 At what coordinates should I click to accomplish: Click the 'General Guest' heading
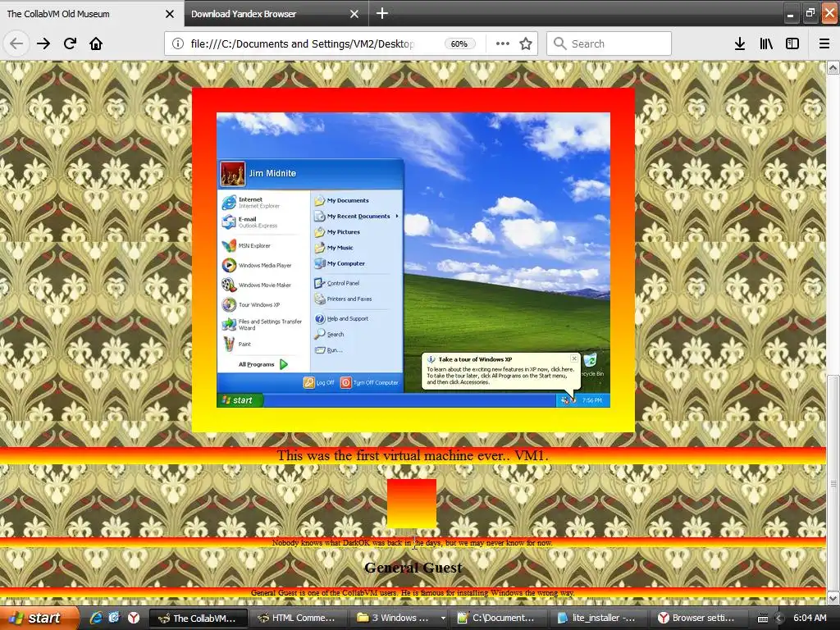[x=413, y=568]
